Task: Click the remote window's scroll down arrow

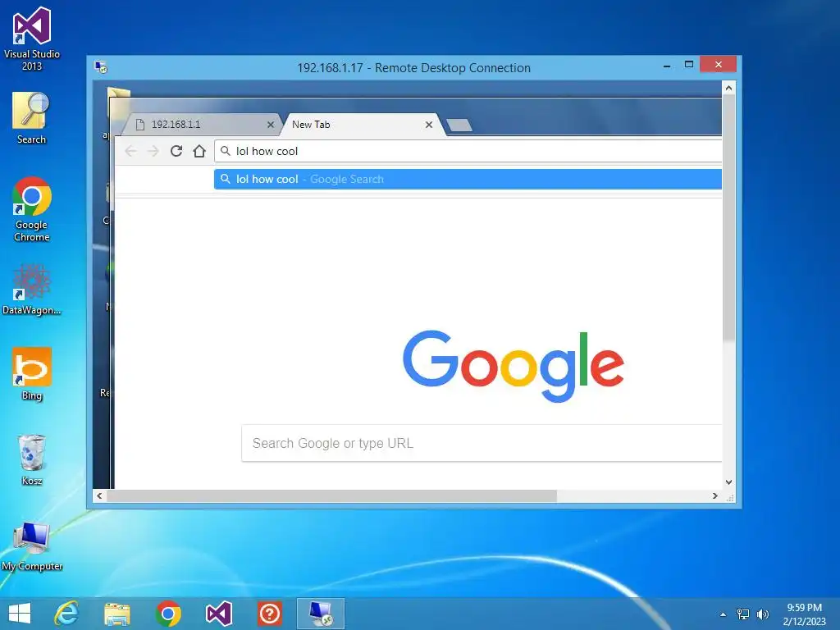Action: tap(728, 482)
